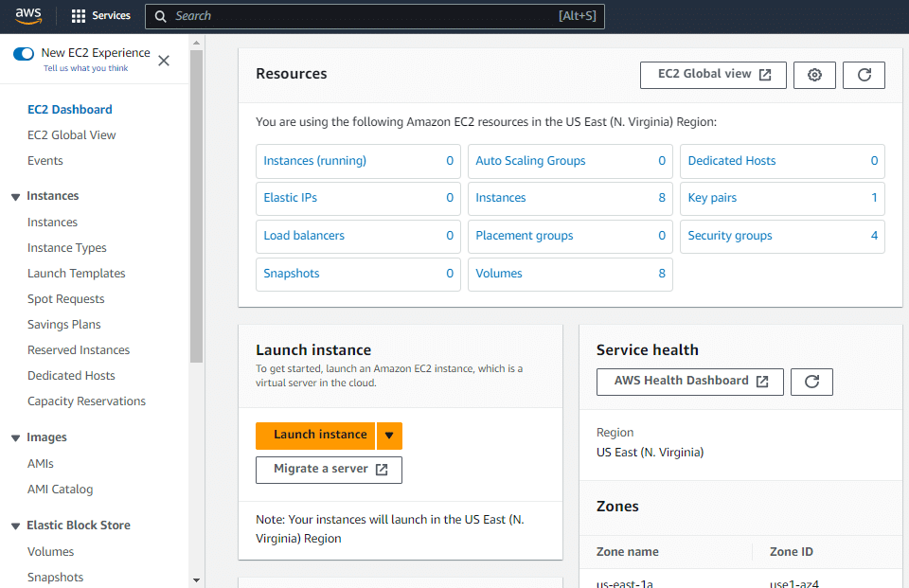The width and height of the screenshot is (909, 588).
Task: Open Resources panel settings gear
Action: click(x=814, y=75)
